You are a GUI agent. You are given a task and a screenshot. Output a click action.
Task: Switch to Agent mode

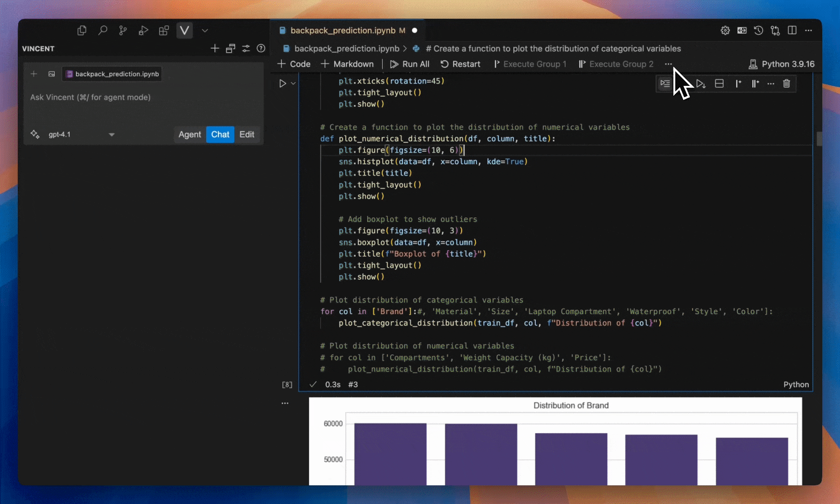point(189,134)
